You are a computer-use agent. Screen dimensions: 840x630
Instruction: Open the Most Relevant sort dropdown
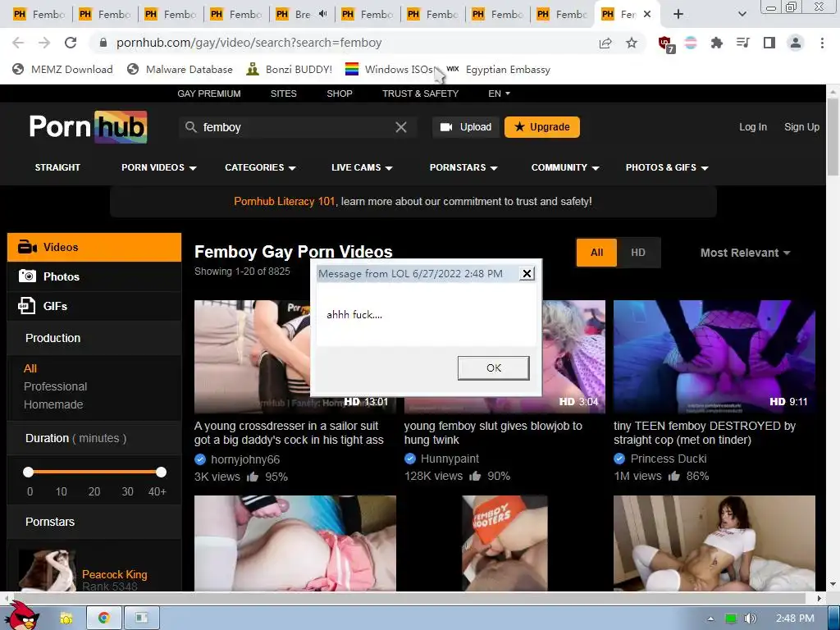click(x=745, y=253)
